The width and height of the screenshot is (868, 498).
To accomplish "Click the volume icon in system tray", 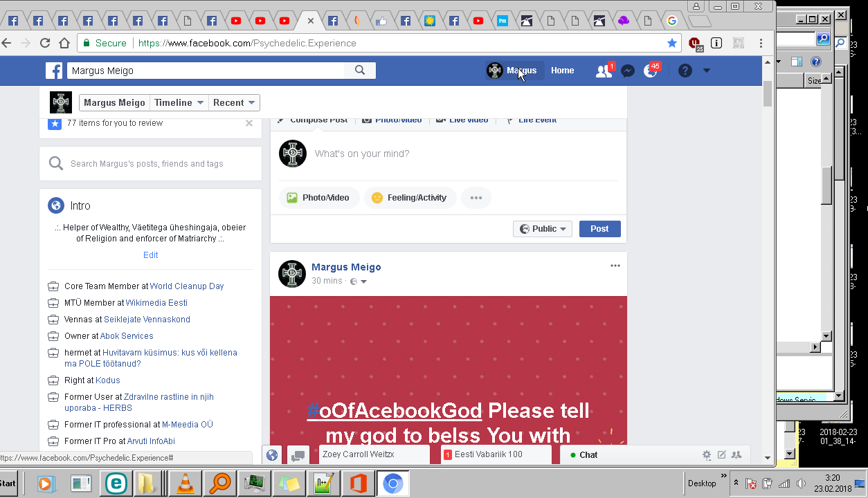I will 801,483.
